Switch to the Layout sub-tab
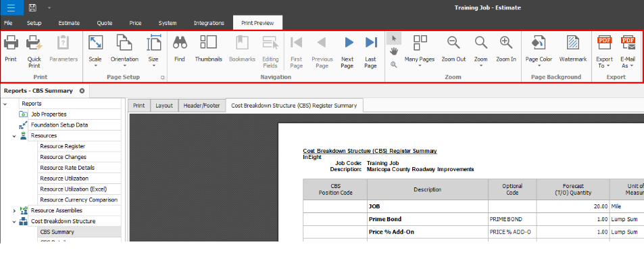Image resolution: width=644 pixels, height=253 pixels. (x=164, y=106)
